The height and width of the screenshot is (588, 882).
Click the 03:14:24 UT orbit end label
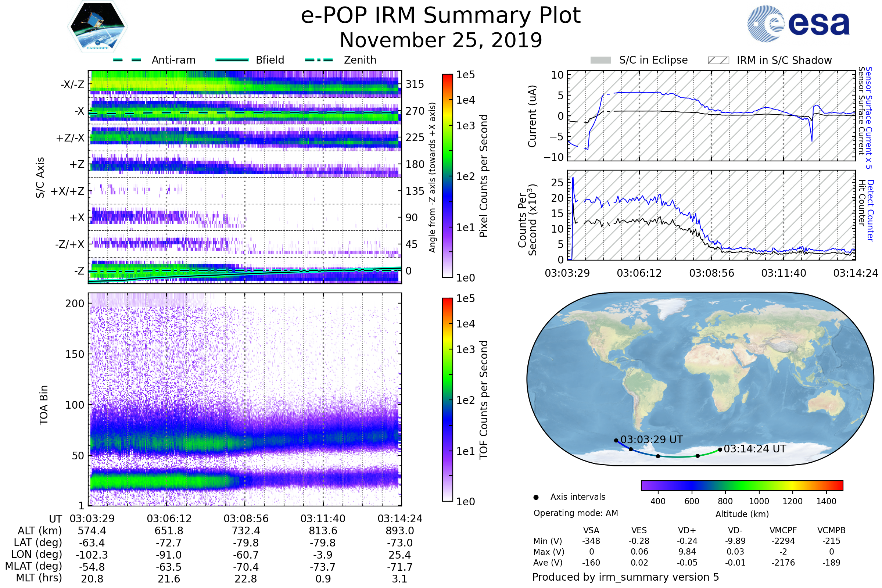click(754, 449)
